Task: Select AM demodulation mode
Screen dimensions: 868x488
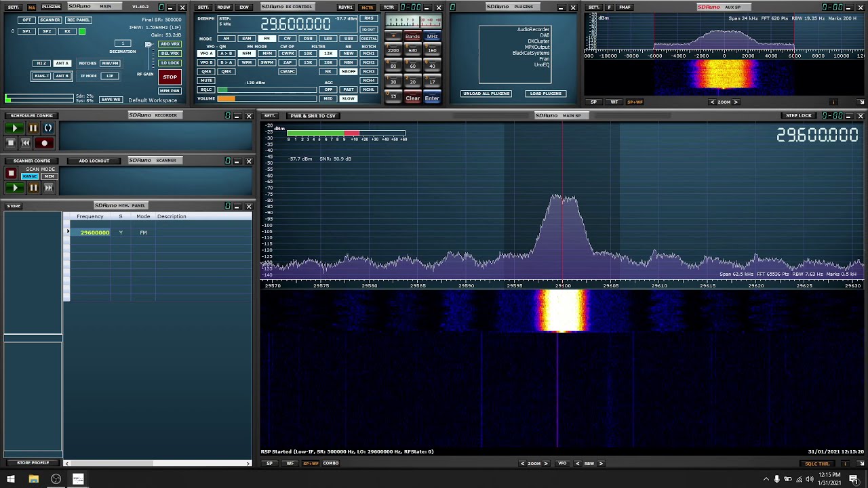Action: (226, 39)
